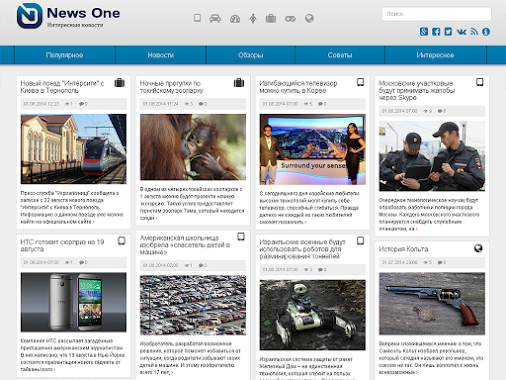Screen dimensions: 506x380
Task: Open the RSS feed icon
Action: 474,32
